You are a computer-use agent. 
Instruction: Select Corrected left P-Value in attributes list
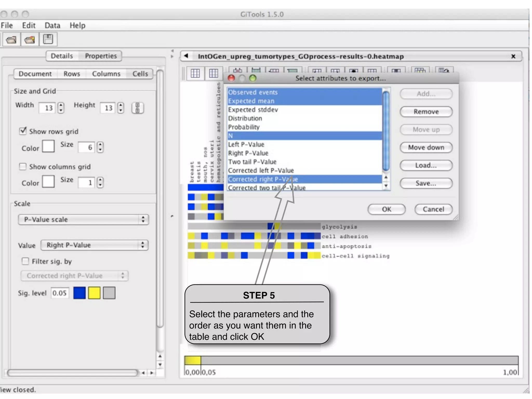(x=305, y=171)
